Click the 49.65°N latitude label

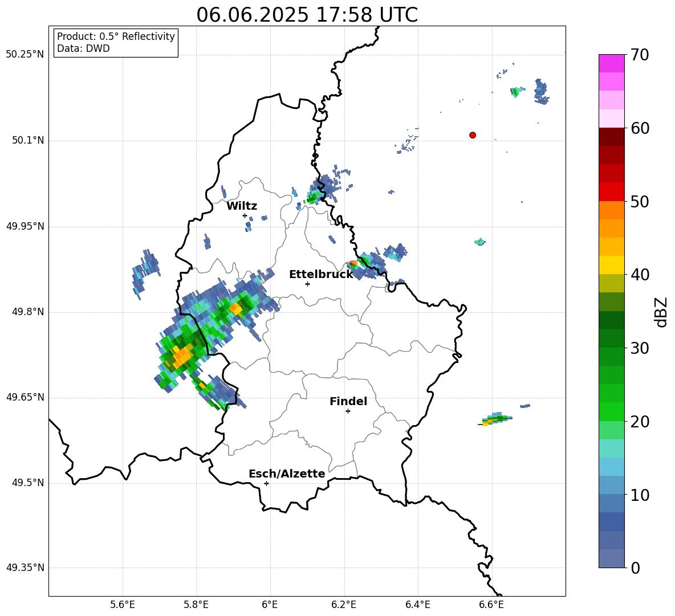(25, 397)
